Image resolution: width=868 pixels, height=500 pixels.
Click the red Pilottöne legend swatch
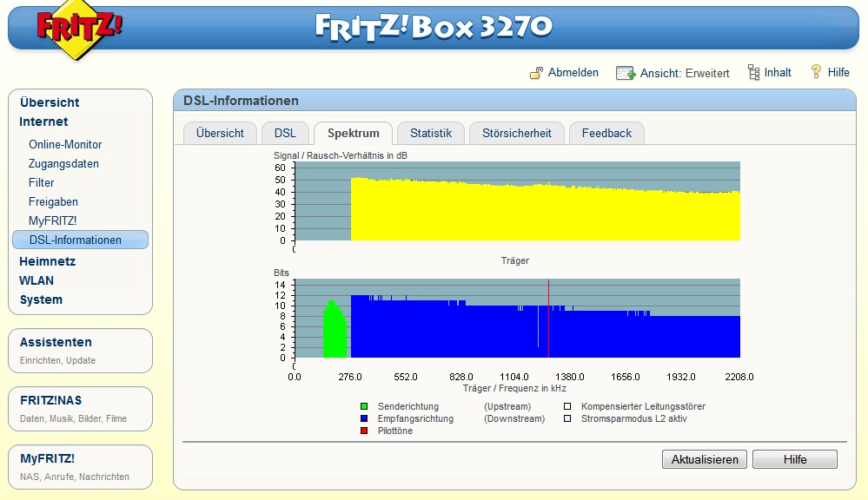click(x=364, y=431)
